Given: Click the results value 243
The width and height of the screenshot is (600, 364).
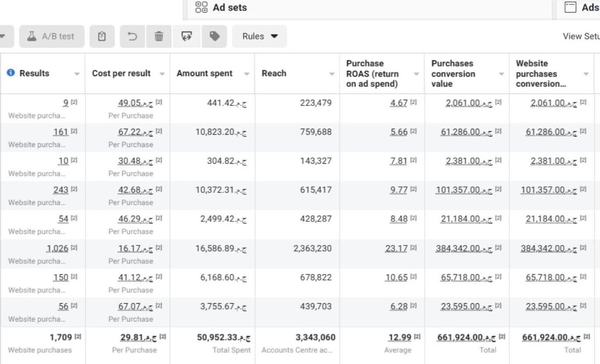Looking at the screenshot, I should click(60, 190).
